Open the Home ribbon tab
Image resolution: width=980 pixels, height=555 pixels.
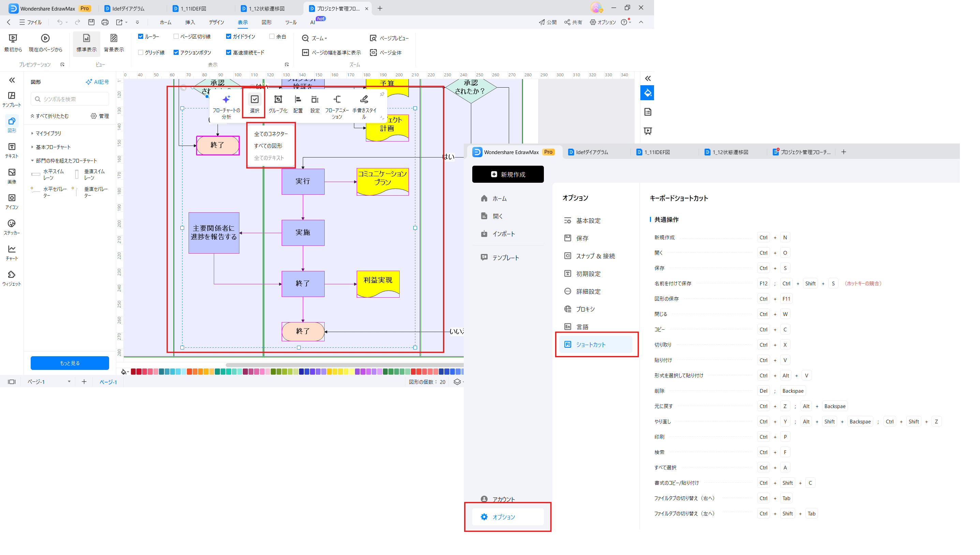(x=165, y=22)
